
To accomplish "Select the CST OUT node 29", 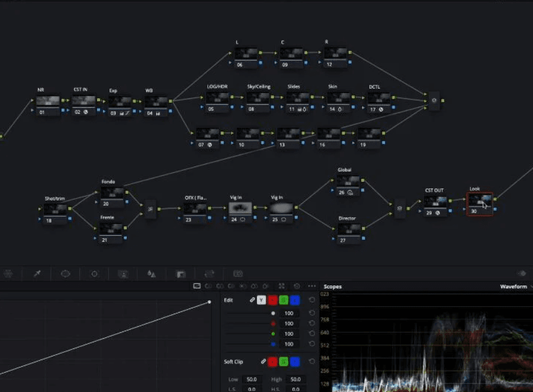I will (x=435, y=205).
